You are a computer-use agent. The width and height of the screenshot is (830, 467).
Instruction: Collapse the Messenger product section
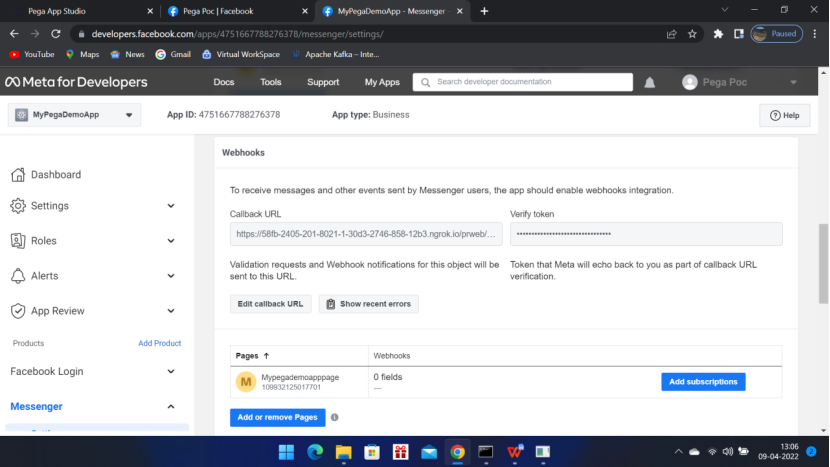(171, 407)
